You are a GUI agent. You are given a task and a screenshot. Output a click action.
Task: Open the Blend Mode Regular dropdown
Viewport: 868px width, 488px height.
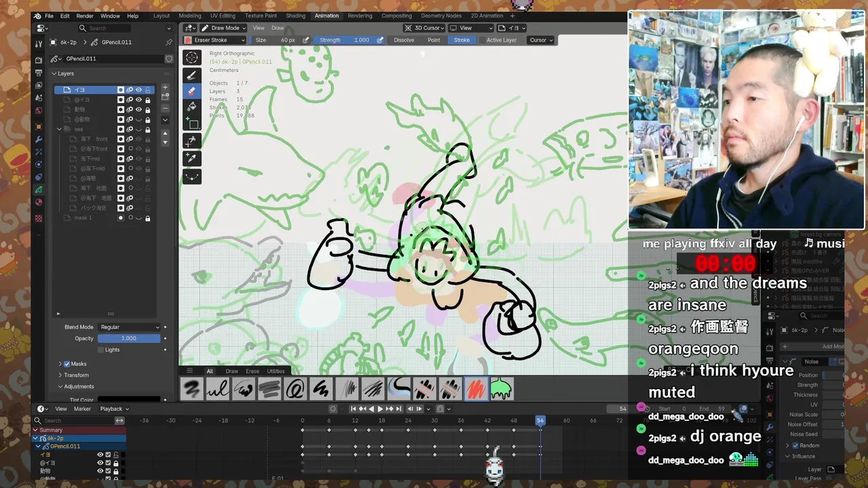point(129,327)
